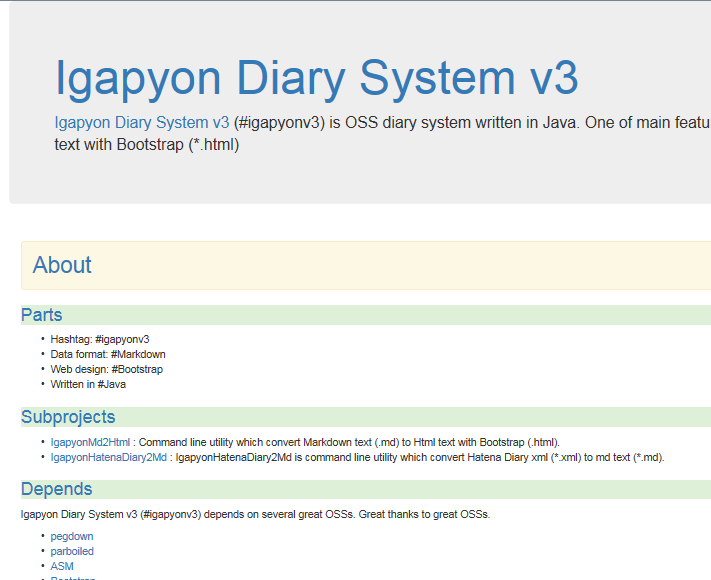Viewport: 711px width, 580px height.
Task: Select the 'Hashtag: #igapyonv3' list item
Action: 100,339
